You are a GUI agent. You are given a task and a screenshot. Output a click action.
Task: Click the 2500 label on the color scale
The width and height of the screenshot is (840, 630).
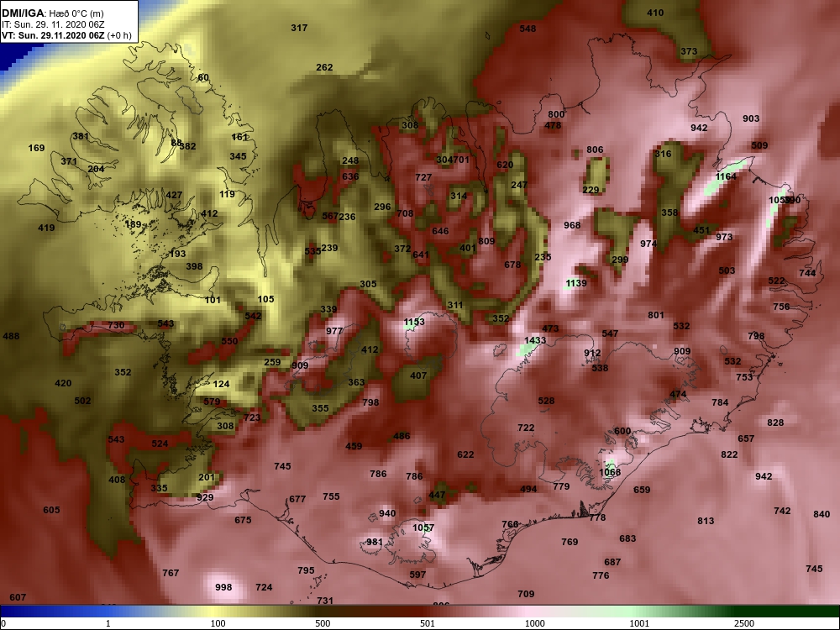(743, 623)
